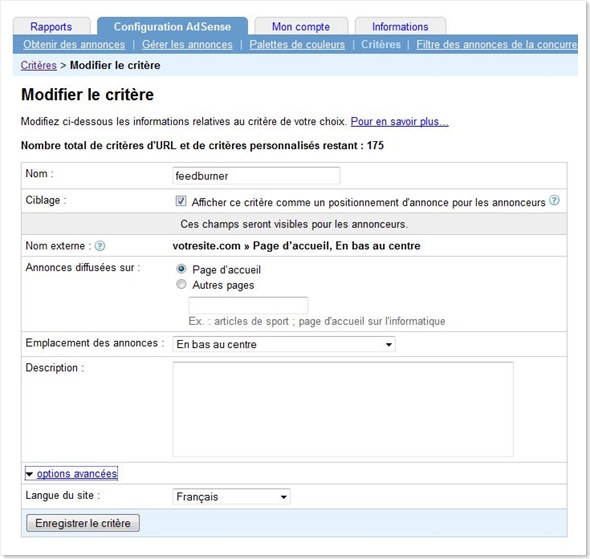Screen dimensions: 590x559
Task: Follow the 'Pour en savoir plus...' link
Action: 400,122
